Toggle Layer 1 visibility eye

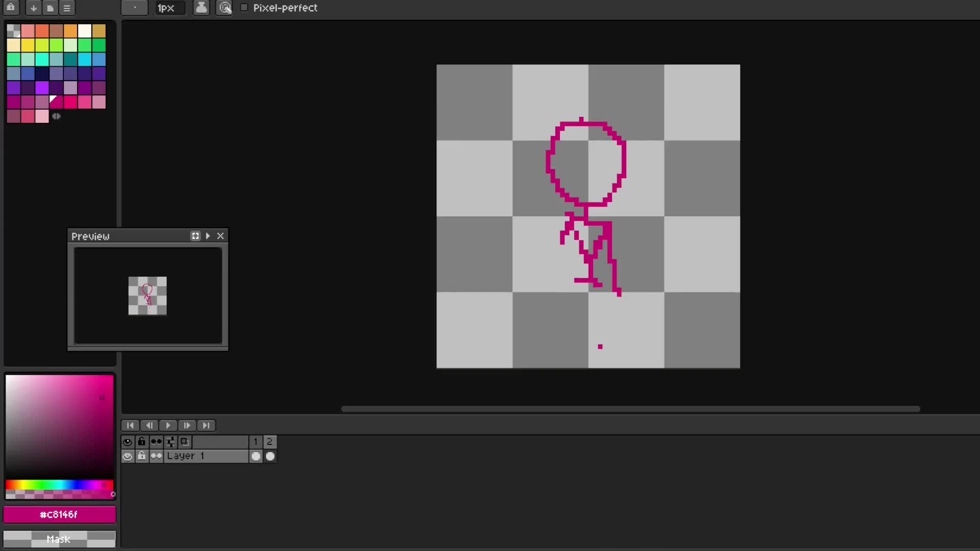pos(127,456)
